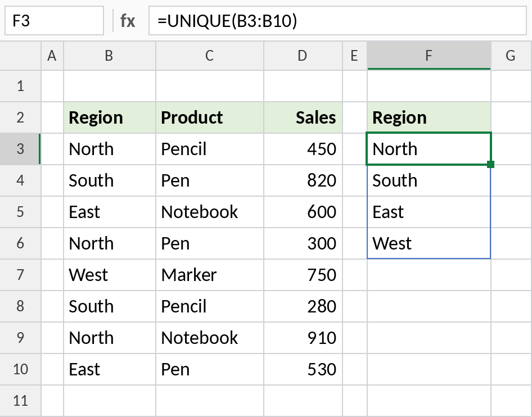Screen dimensions: 532x417
Task: Select row 9 header
Action: [20, 338]
